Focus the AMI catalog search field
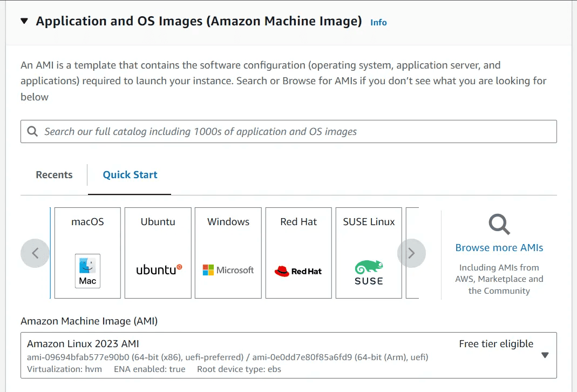The height and width of the screenshot is (392, 577). tap(288, 131)
